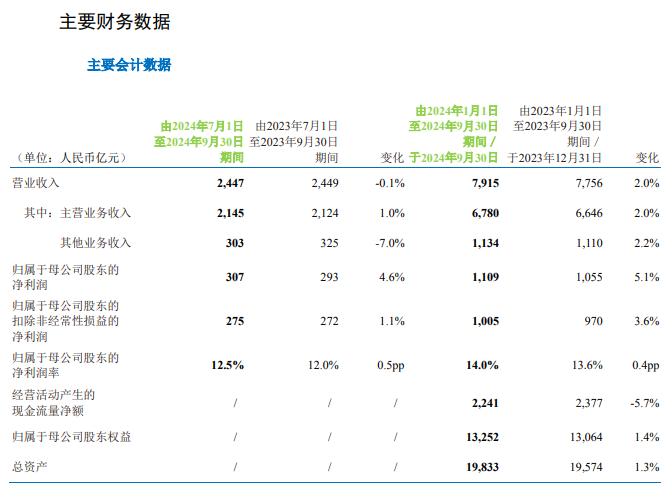The image size is (671, 492).
Task: Select the 其他业务收入 row label
Action: 95,243
